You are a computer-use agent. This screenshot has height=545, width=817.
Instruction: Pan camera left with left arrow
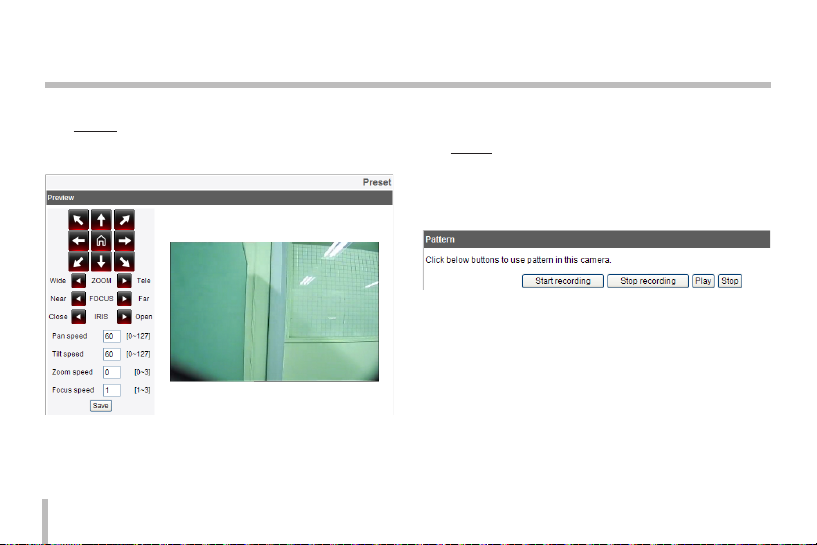[78, 241]
